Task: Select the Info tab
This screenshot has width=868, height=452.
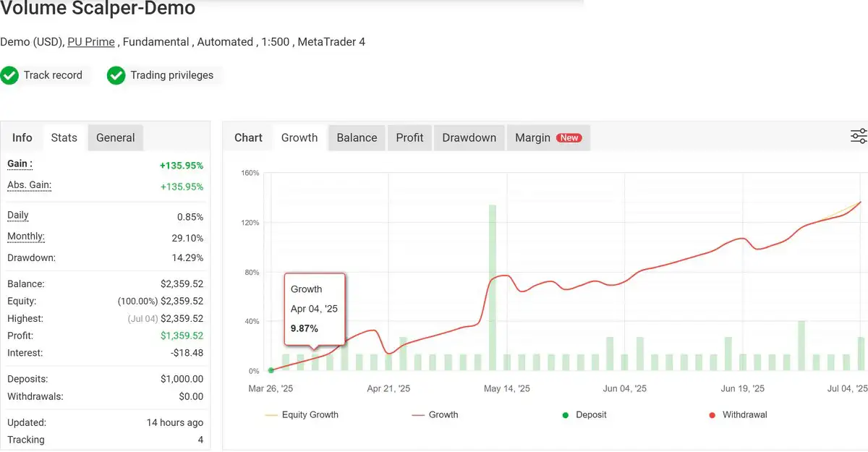Action: 22,137
